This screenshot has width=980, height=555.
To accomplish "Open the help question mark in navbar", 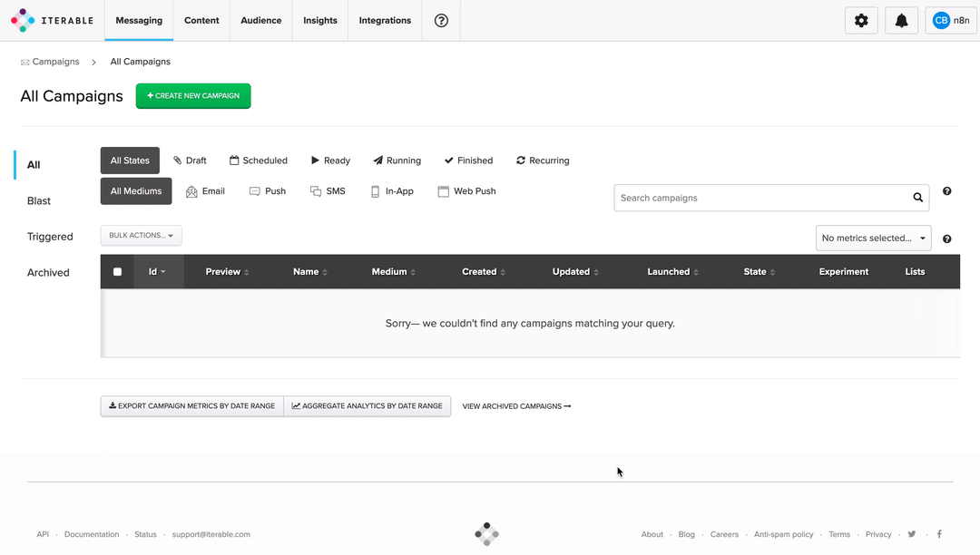I will [x=441, y=21].
